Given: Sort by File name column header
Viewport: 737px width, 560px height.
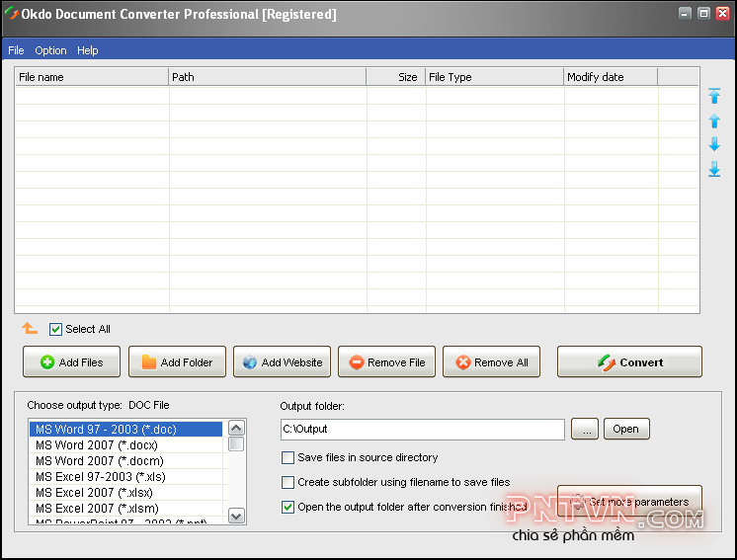Looking at the screenshot, I should click(x=92, y=77).
